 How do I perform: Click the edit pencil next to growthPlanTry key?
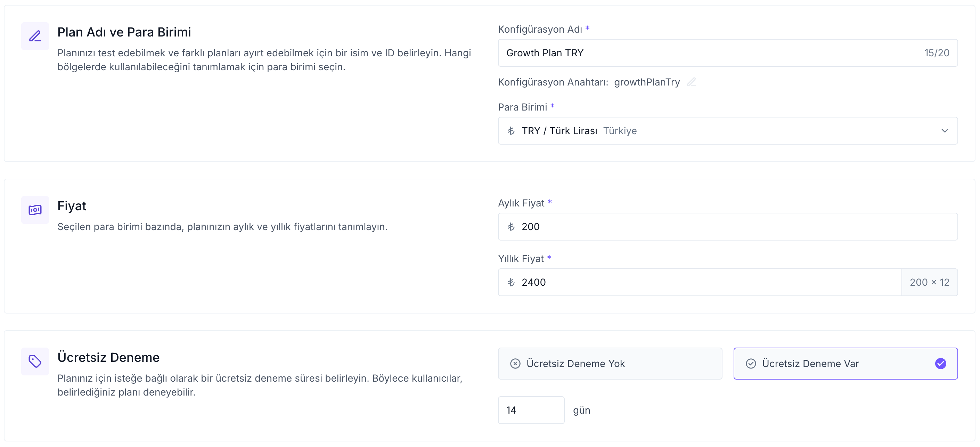(x=692, y=82)
